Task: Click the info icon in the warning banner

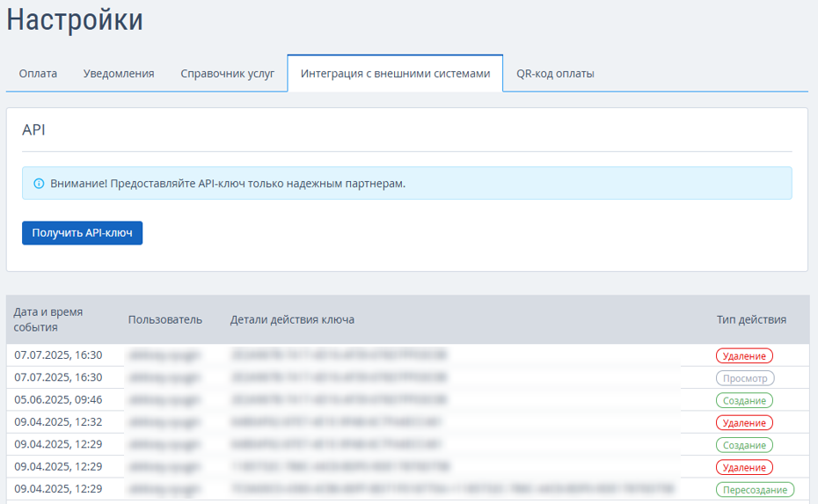Action: coord(39,183)
